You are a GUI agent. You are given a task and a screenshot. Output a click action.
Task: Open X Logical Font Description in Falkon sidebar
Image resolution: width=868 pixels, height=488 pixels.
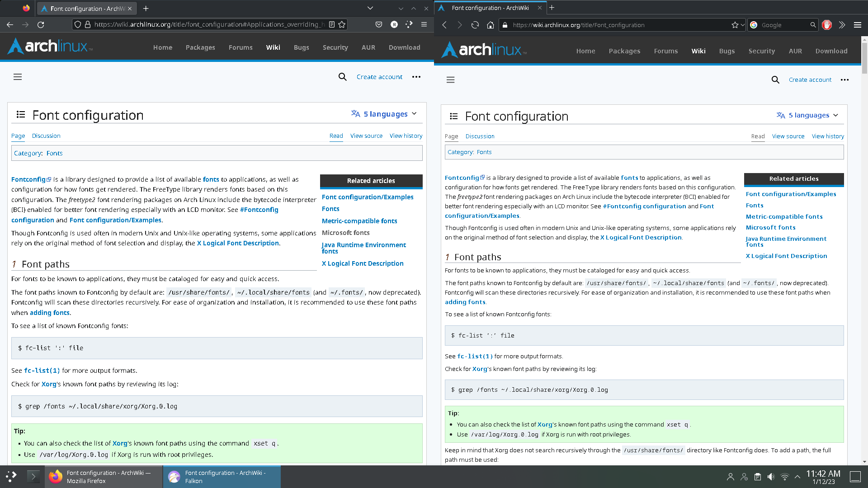tap(786, 256)
